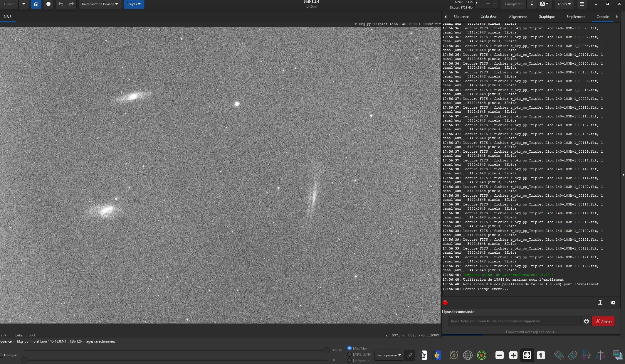Enable the tronquer checkbox

coord(1,355)
